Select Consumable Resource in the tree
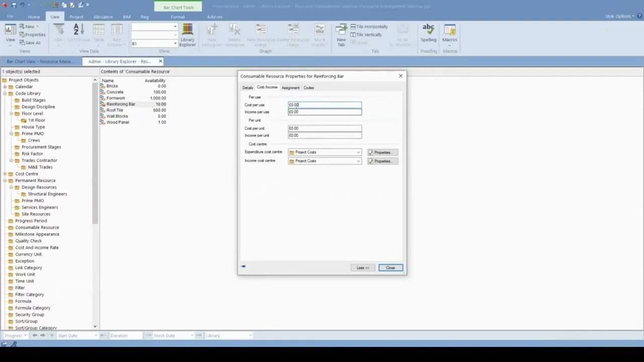The height and width of the screenshot is (362, 644). 37,227
